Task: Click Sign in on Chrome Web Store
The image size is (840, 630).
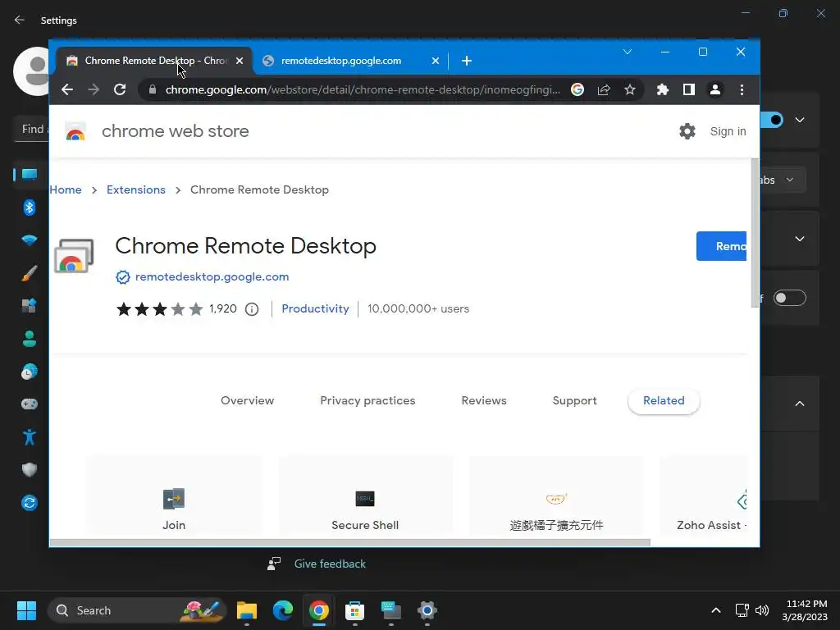Action: pyautogui.click(x=728, y=131)
